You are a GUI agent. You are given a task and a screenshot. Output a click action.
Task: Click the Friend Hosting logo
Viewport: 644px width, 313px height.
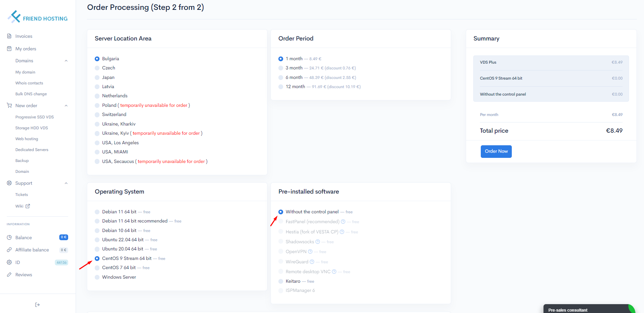point(37,17)
